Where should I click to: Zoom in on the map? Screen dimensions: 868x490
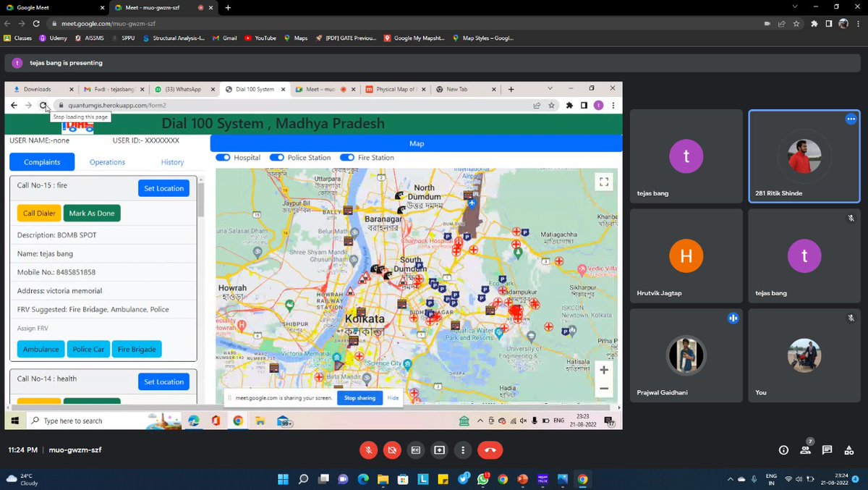click(604, 369)
